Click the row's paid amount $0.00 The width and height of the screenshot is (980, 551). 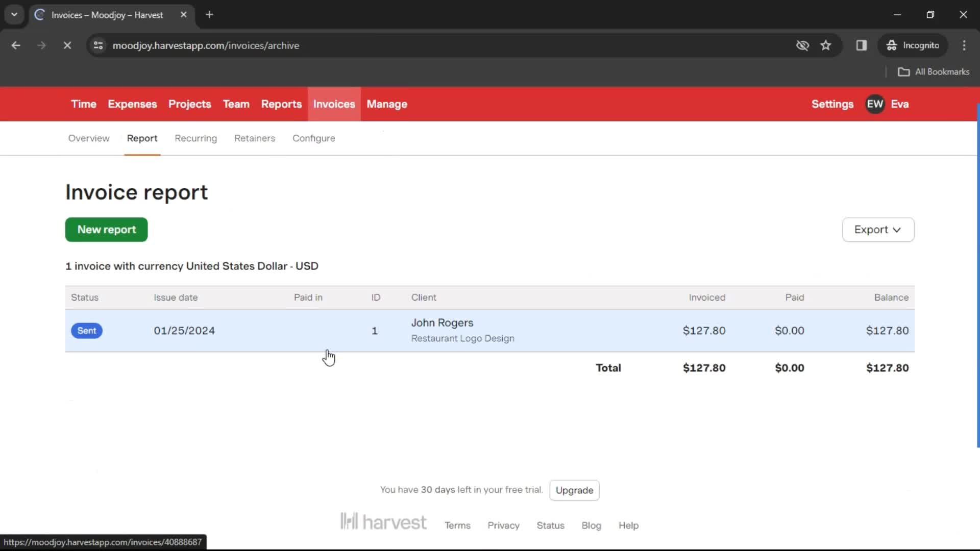coord(789,331)
